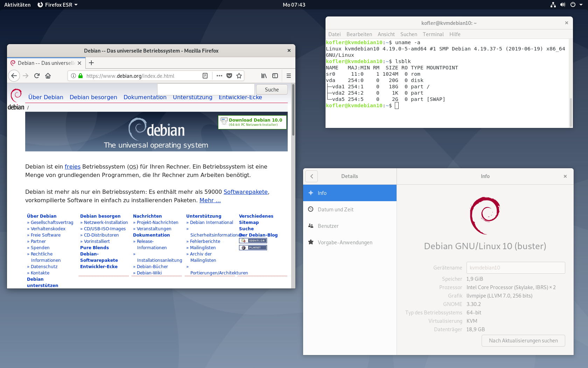Select Dokumentation in the Debian navigation bar

145,97
